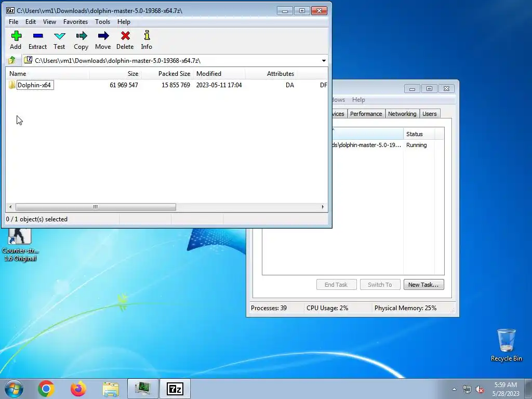Screen dimensions: 532x399
Task: Select Counter-strike 1.6 Original desktop shortcut
Action: pos(20,245)
